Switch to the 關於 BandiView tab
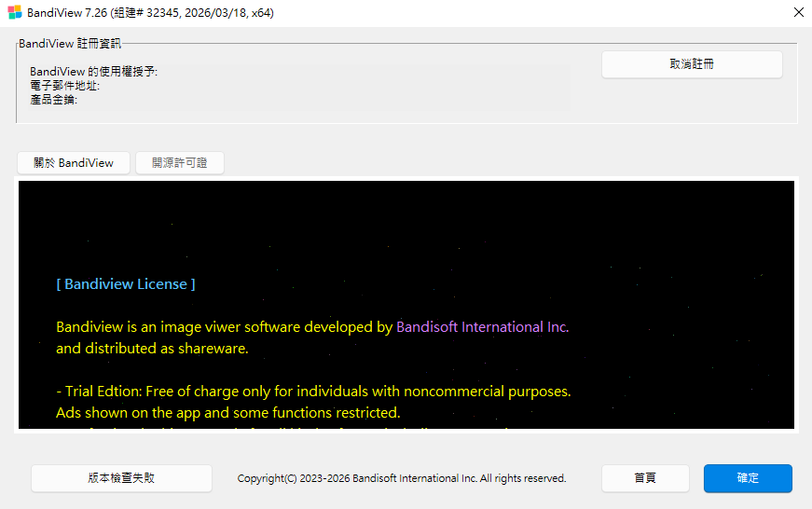 coord(74,163)
